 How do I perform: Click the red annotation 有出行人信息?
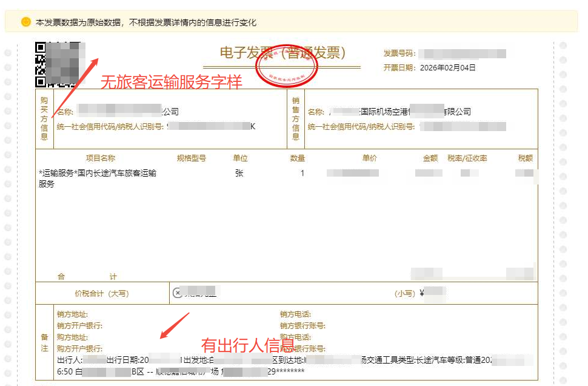[x=248, y=346]
